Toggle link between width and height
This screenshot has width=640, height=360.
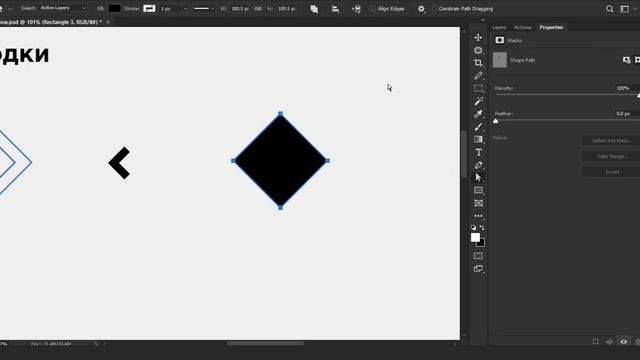coord(258,9)
